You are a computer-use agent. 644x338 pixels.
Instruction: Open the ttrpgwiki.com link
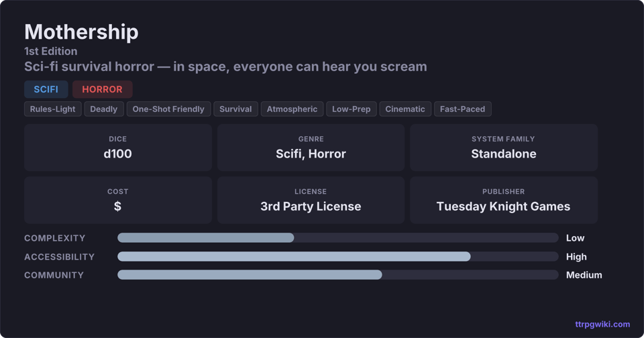[602, 324]
